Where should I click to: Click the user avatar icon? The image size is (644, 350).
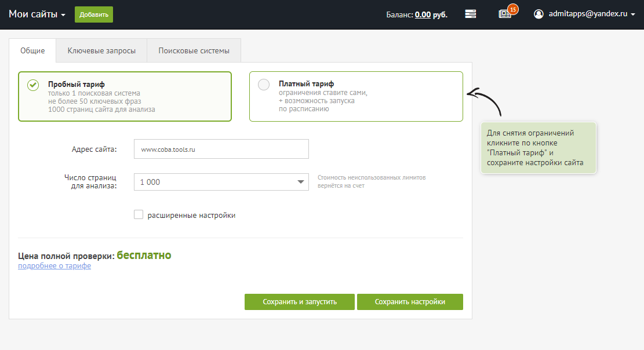tap(539, 14)
